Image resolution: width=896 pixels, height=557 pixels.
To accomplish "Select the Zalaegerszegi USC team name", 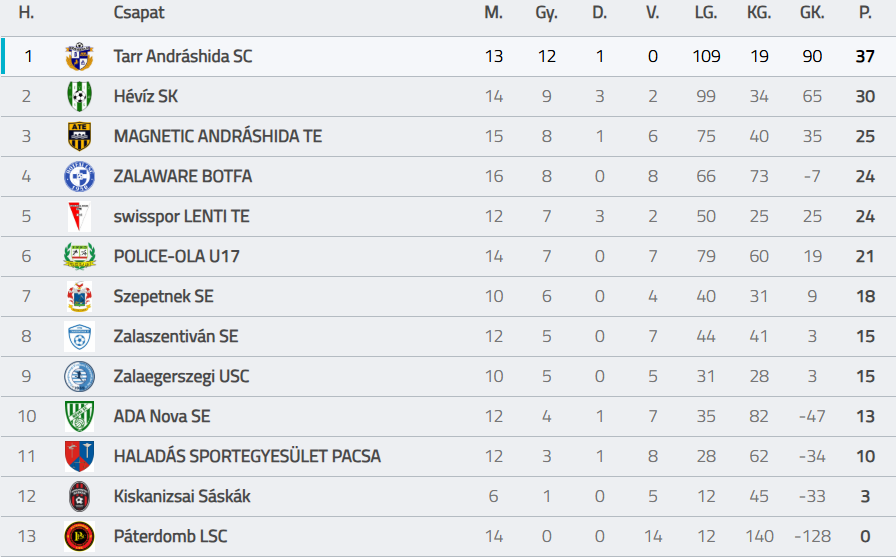I will pos(181,377).
